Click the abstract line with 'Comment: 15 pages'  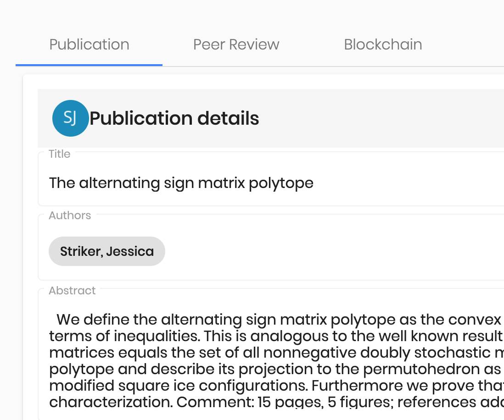(x=276, y=402)
